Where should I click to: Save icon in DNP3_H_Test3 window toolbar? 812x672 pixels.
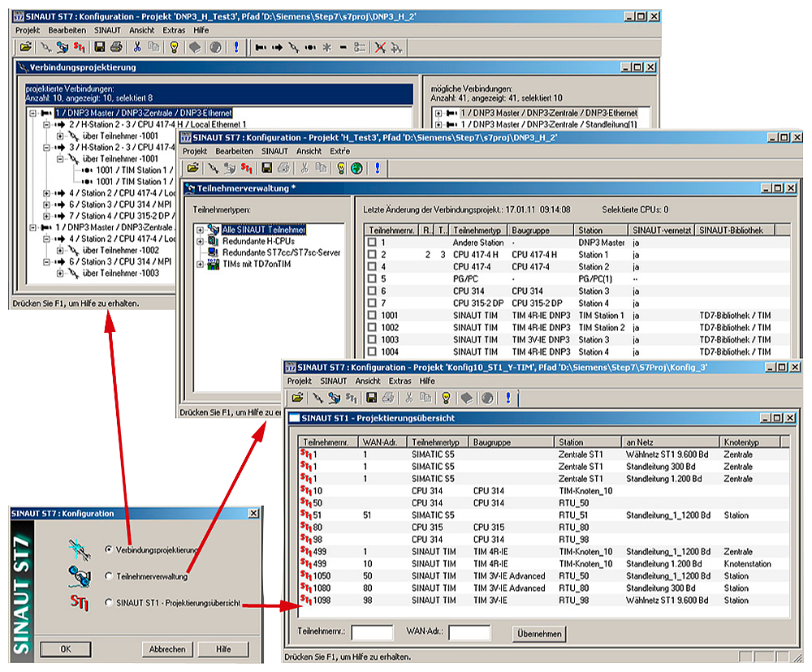point(99,48)
